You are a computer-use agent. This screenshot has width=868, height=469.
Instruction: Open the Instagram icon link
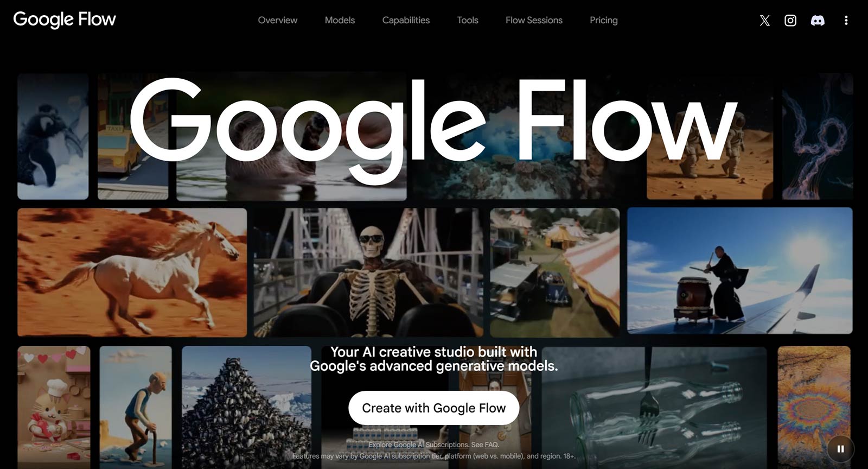pos(790,21)
